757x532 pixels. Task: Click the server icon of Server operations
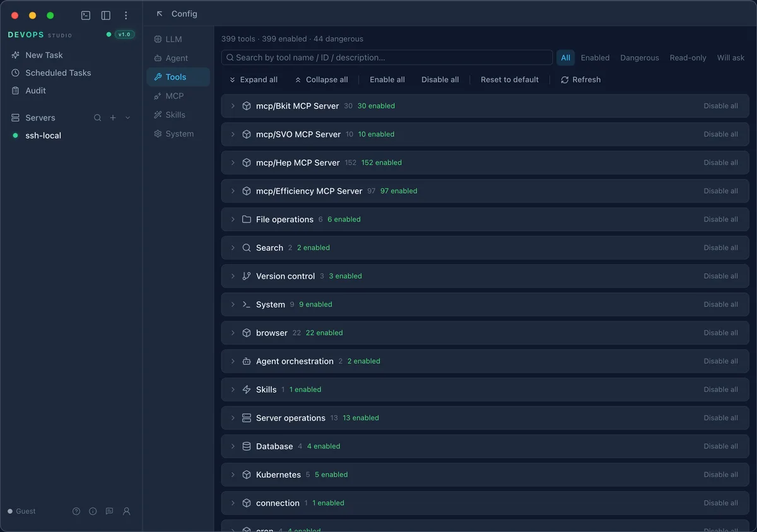(247, 418)
